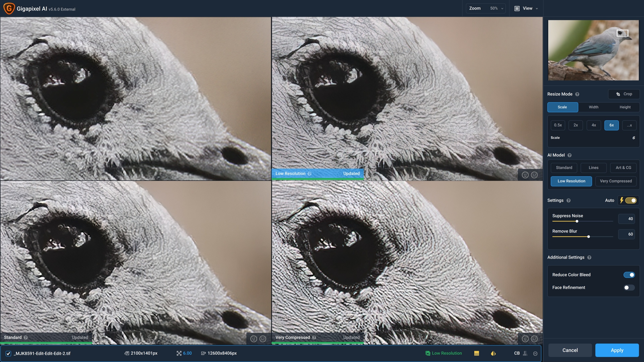Screen dimensions: 644x362
Task: Rate Very Compressed preview with happy face
Action: coord(525,339)
